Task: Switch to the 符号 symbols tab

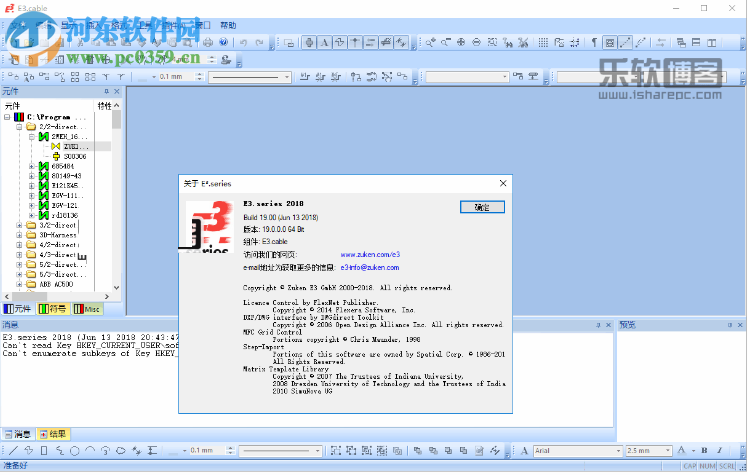Action: click(x=52, y=309)
